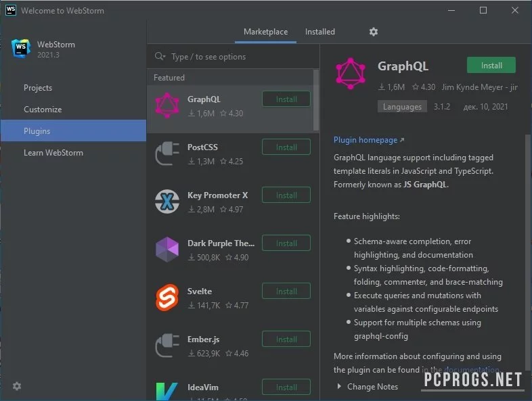This screenshot has width=532, height=401.
Task: Install the Svelte plugin
Action: point(286,291)
